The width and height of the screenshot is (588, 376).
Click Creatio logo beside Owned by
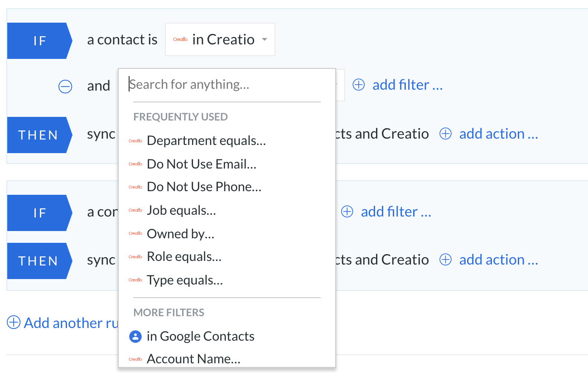135,233
